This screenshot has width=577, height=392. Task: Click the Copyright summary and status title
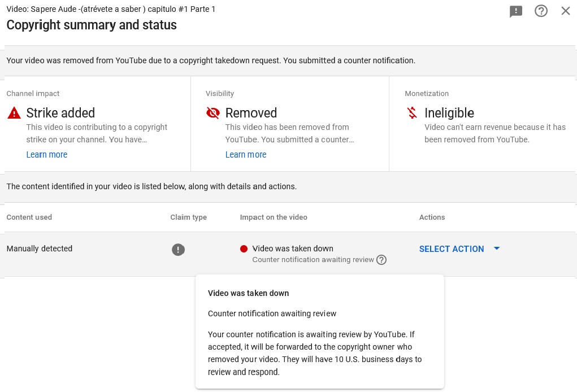(x=92, y=25)
